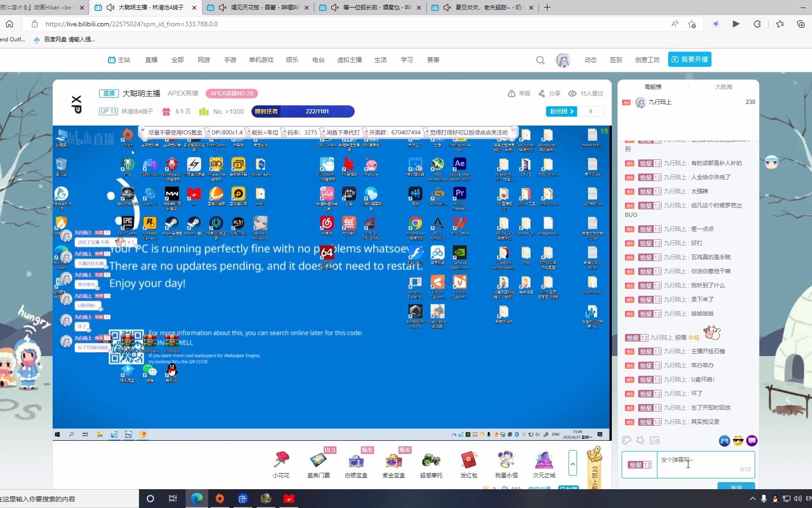This screenshot has width=812, height=508.
Task: Open the 赛事 category
Action: pyautogui.click(x=433, y=60)
